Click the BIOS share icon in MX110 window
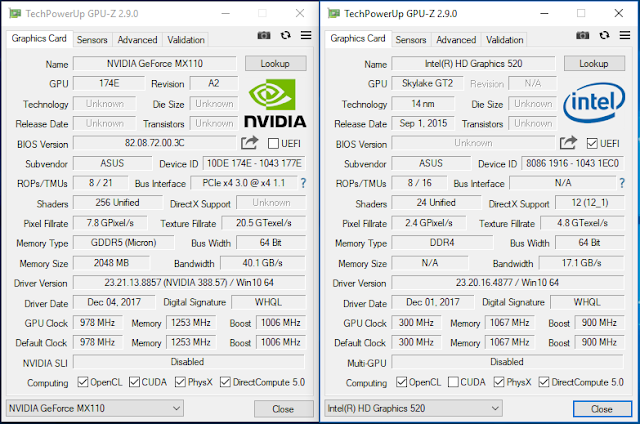The width and height of the screenshot is (640, 424). tap(249, 143)
